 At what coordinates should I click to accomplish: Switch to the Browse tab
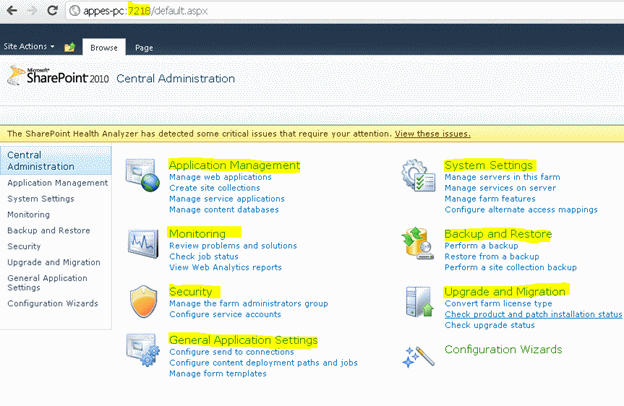(x=104, y=47)
